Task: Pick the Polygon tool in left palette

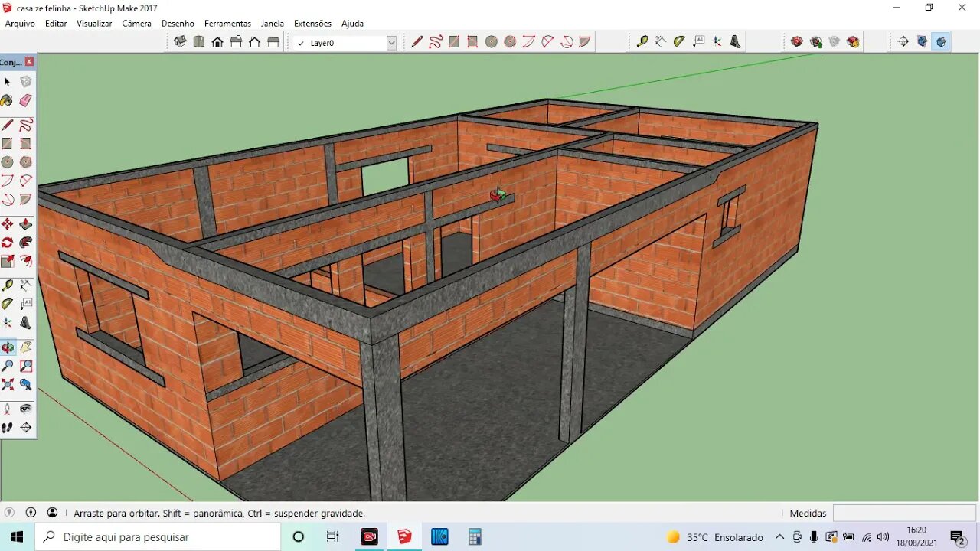Action: 26,162
